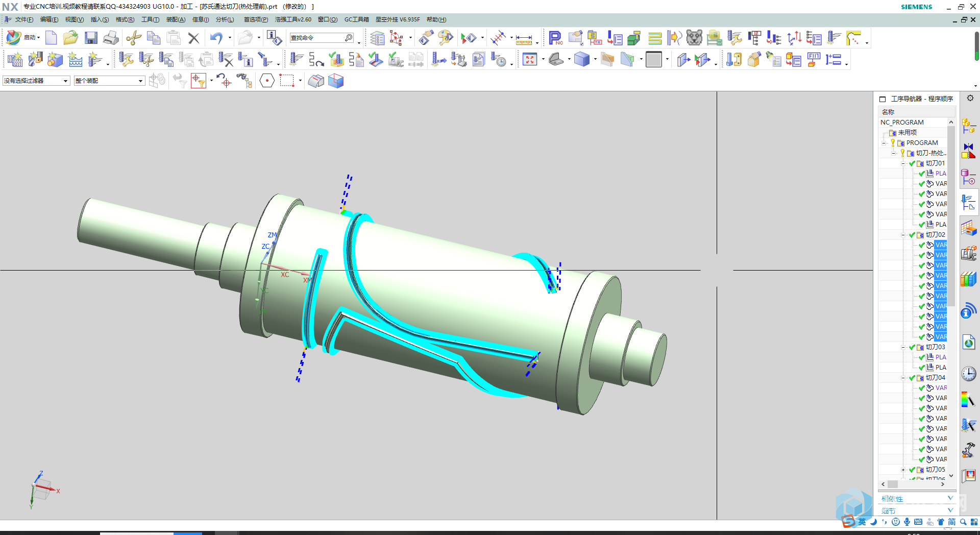The width and height of the screenshot is (980, 535).
Task: Open the 编辑(E) menu
Action: click(49, 19)
